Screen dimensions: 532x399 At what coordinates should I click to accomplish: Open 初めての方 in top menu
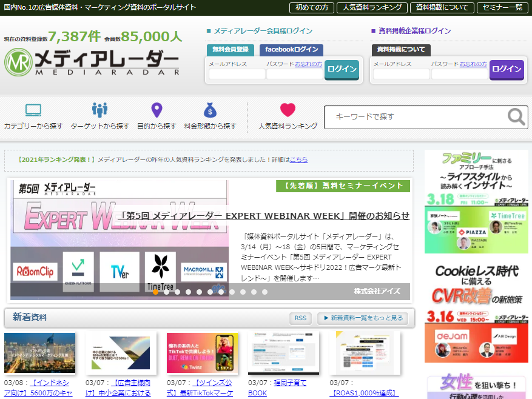(x=312, y=7)
